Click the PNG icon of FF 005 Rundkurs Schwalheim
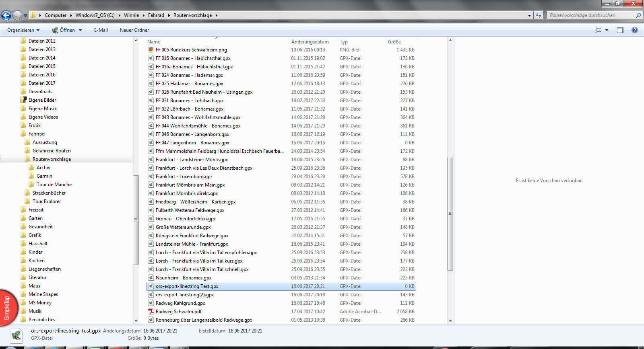Image resolution: width=644 pixels, height=349 pixels. 151,50
